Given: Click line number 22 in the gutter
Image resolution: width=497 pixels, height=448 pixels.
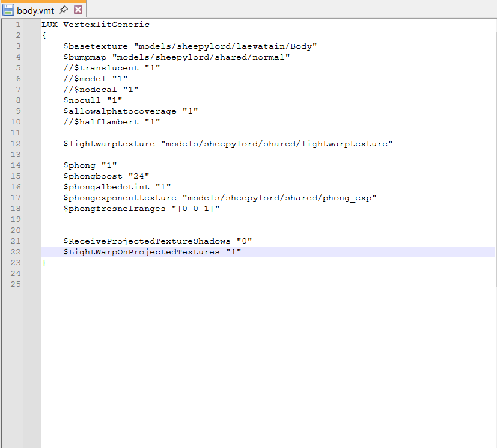Looking at the screenshot, I should pos(16,252).
